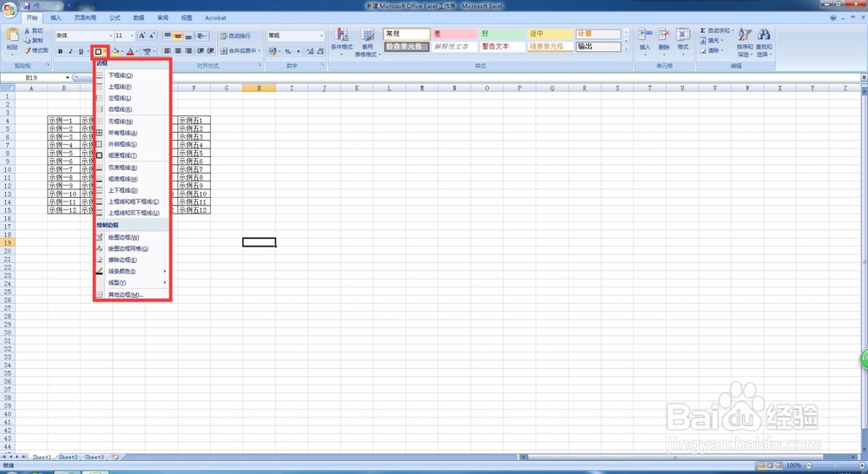
Task: Click the fill color paint bucket
Action: [x=115, y=51]
